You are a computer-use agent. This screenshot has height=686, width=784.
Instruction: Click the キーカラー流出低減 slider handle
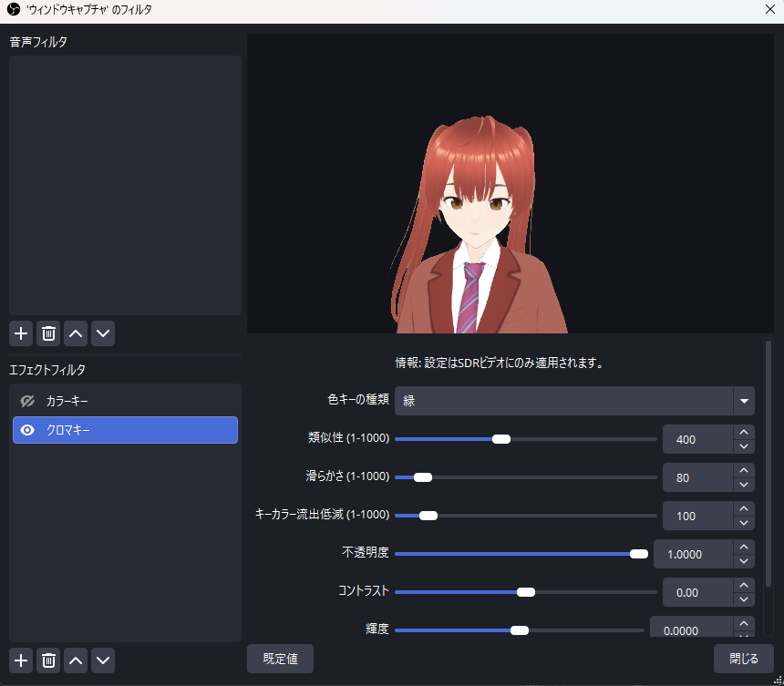pos(428,516)
